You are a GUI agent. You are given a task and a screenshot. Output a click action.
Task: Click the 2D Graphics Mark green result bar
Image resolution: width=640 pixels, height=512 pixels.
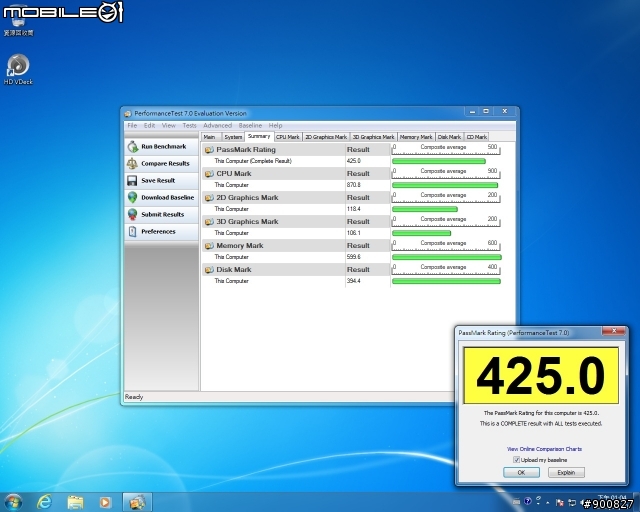425,209
